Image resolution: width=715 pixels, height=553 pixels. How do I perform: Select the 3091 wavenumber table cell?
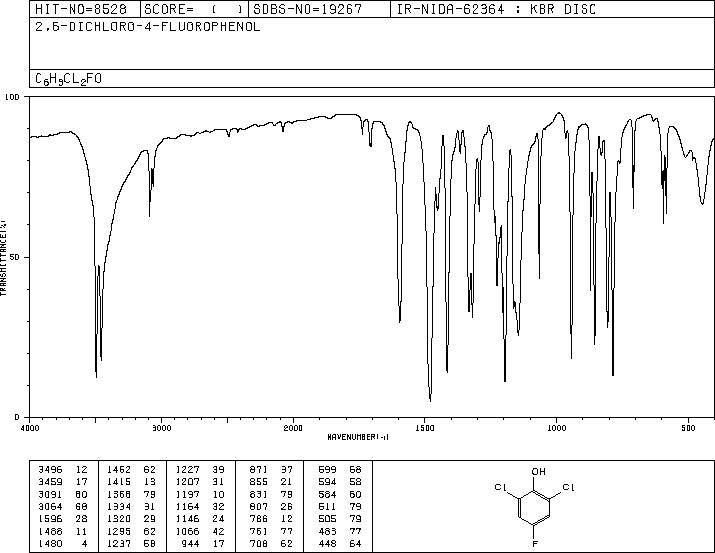(50, 494)
